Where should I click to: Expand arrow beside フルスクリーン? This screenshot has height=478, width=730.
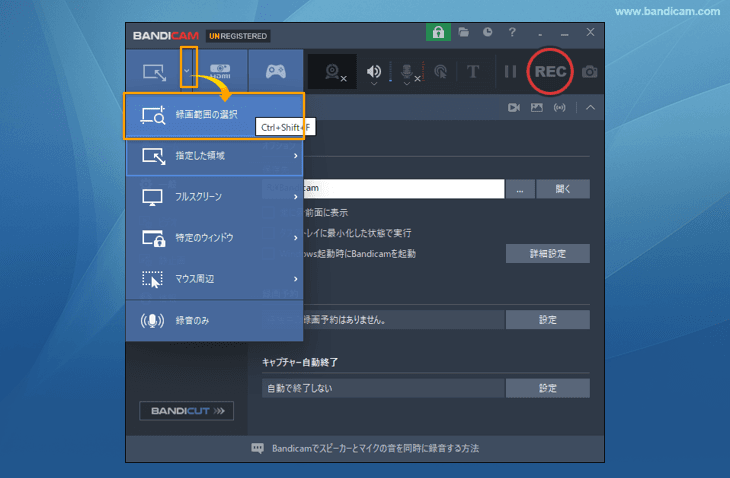point(296,197)
